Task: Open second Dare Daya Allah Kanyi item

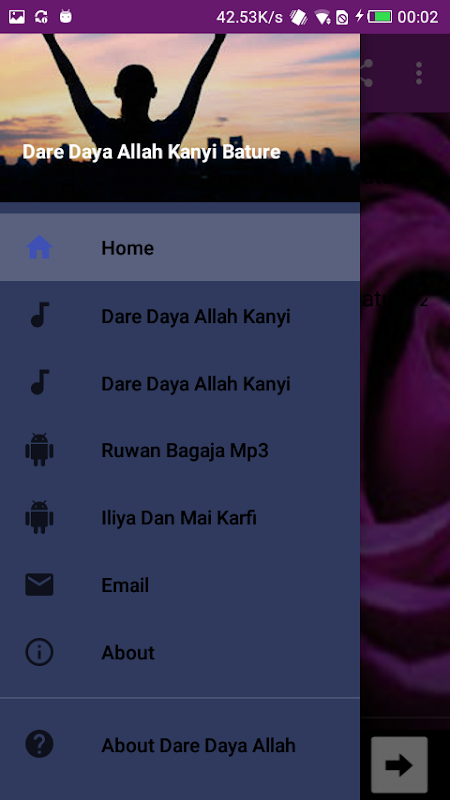Action: point(180,382)
